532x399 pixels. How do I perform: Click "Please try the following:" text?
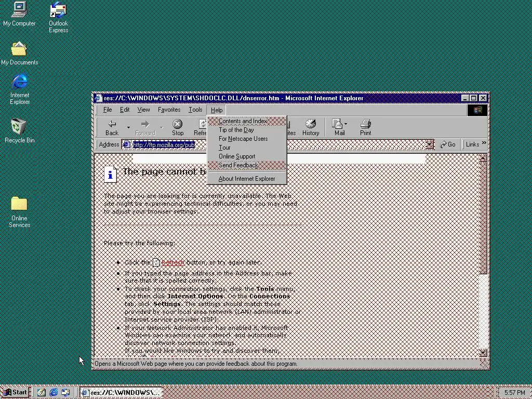139,243
